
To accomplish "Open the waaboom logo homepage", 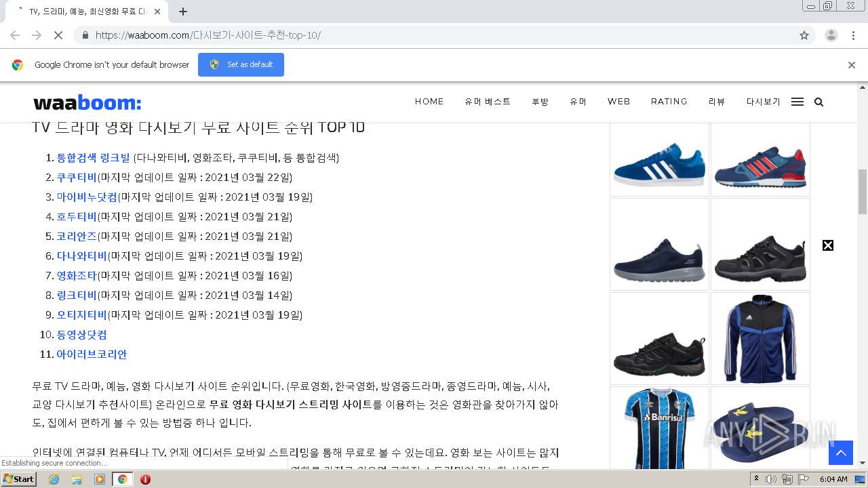I will [87, 102].
